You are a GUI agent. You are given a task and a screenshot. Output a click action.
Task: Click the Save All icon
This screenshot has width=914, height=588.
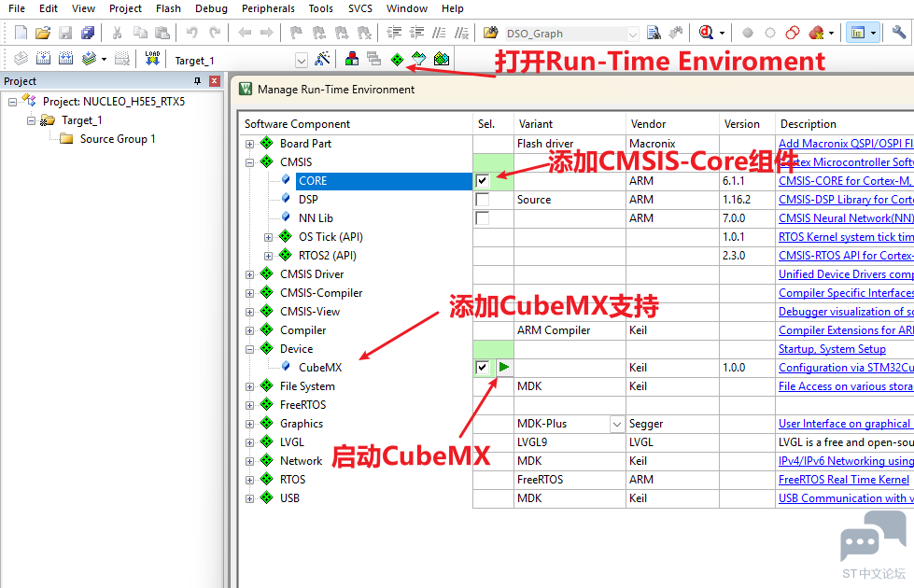pos(88,33)
